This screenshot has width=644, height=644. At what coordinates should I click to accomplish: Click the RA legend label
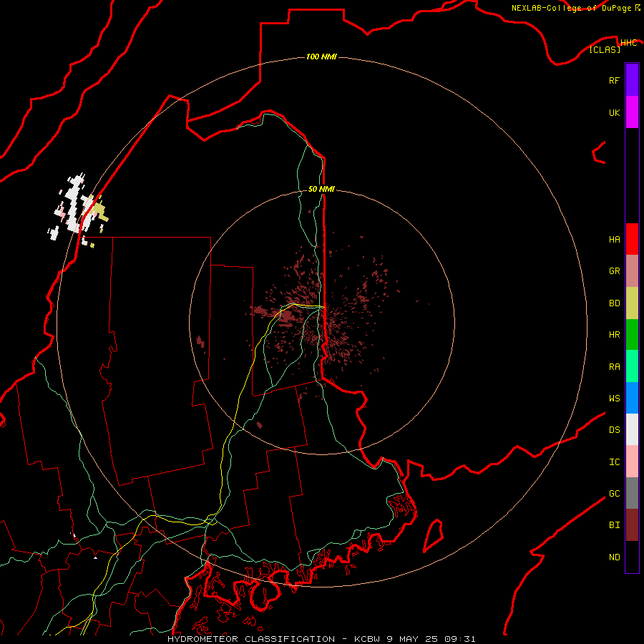tap(614, 367)
